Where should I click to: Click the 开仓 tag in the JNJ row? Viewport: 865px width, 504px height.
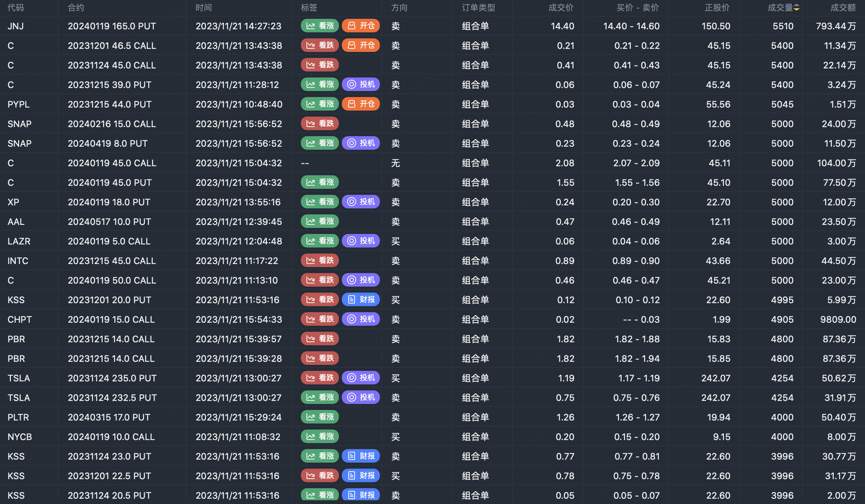361,26
